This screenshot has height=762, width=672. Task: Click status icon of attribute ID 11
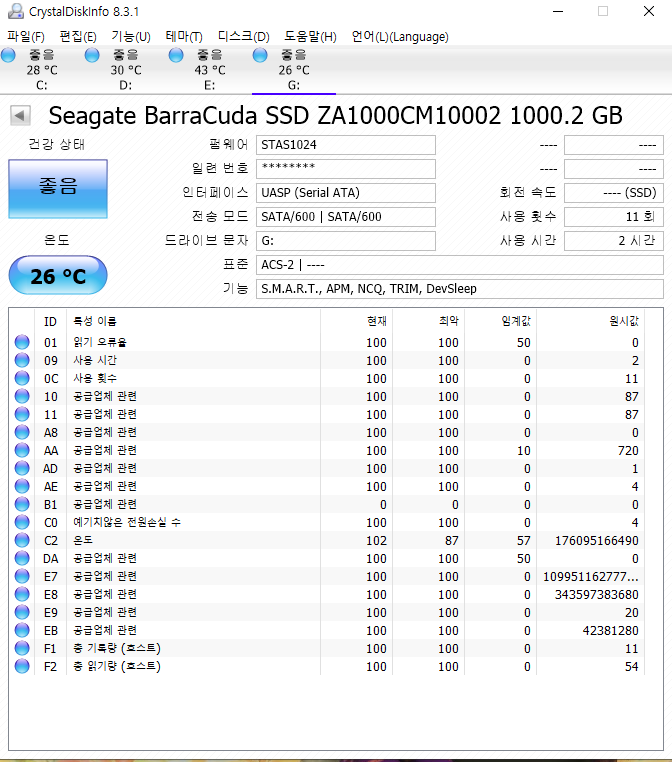pyautogui.click(x=22, y=414)
